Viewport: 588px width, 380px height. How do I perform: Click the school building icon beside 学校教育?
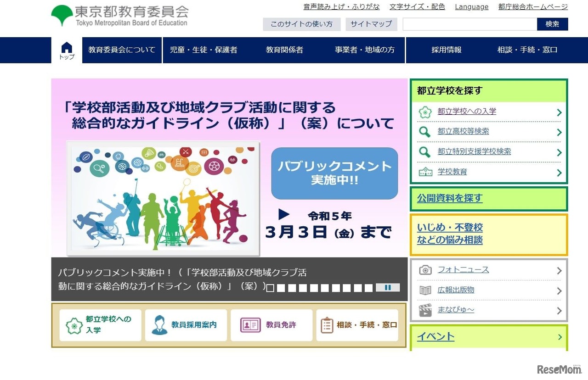pos(425,172)
